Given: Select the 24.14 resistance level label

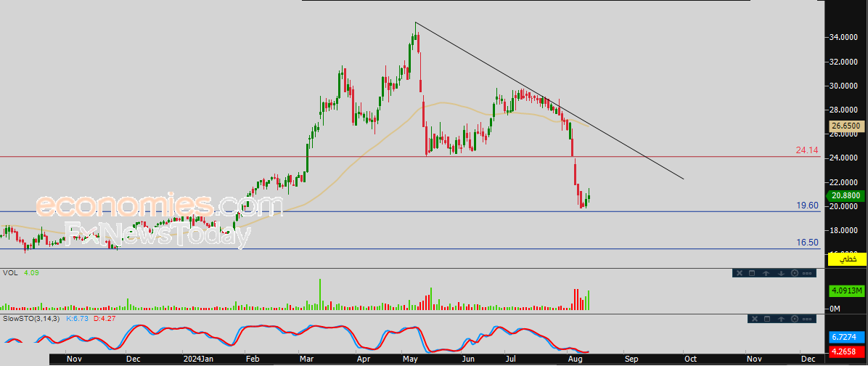Looking at the screenshot, I should point(807,150).
